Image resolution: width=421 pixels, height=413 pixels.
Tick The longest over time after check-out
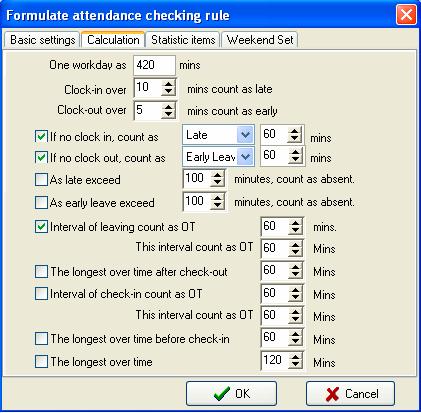pyautogui.click(x=41, y=272)
